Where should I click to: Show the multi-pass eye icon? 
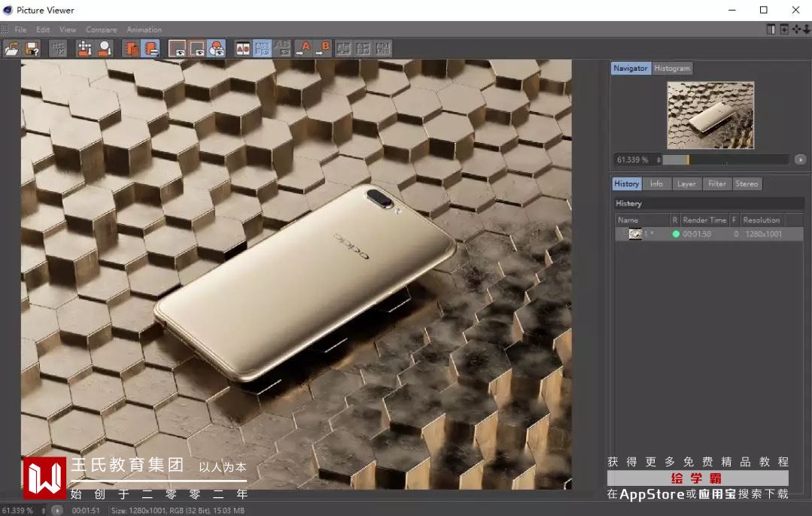tap(196, 49)
